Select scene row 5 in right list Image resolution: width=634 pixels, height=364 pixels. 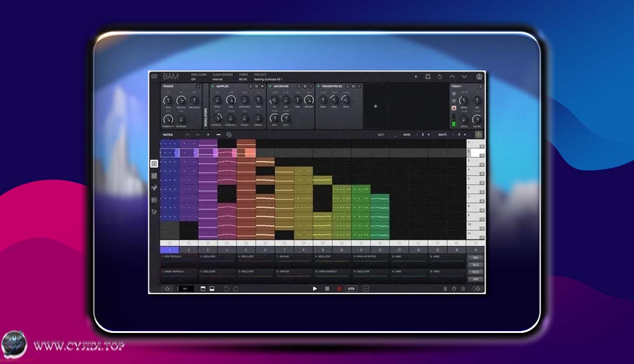[475, 180]
